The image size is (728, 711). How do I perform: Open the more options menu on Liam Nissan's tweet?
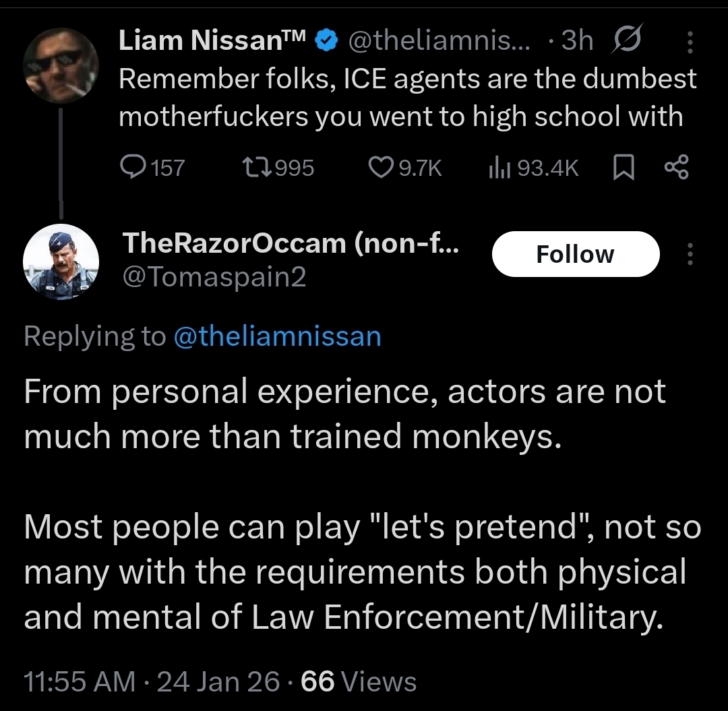pyautogui.click(x=690, y=42)
